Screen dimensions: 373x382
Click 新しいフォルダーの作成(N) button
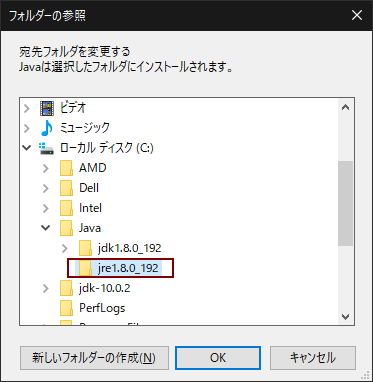(94, 358)
